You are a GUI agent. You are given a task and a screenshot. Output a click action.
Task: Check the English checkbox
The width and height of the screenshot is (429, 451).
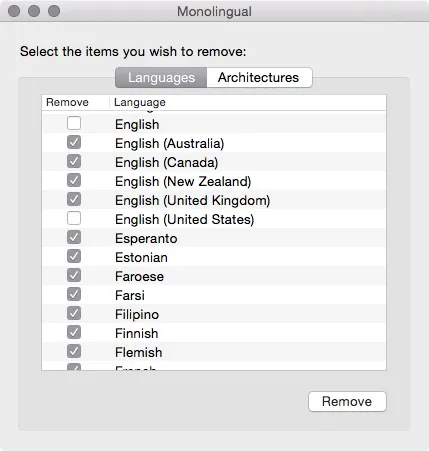pyautogui.click(x=74, y=123)
